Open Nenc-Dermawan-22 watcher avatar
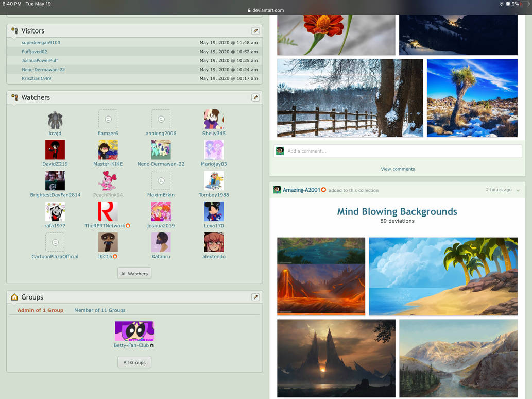 coord(161,149)
